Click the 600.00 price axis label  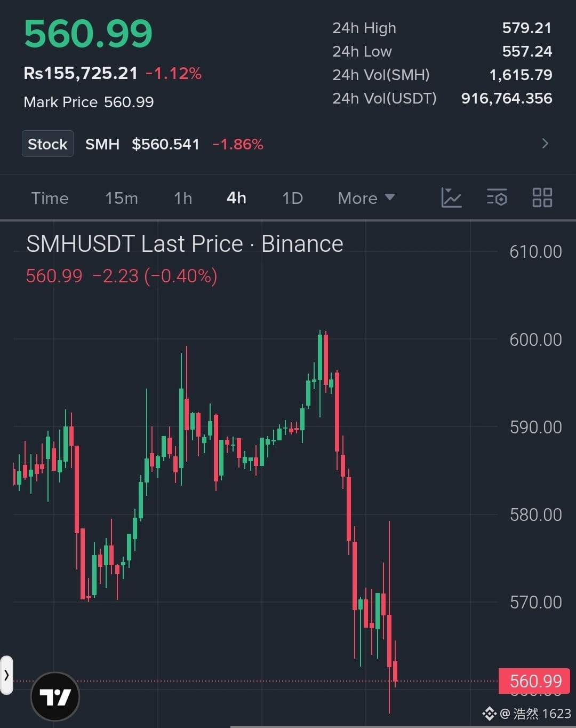click(535, 339)
